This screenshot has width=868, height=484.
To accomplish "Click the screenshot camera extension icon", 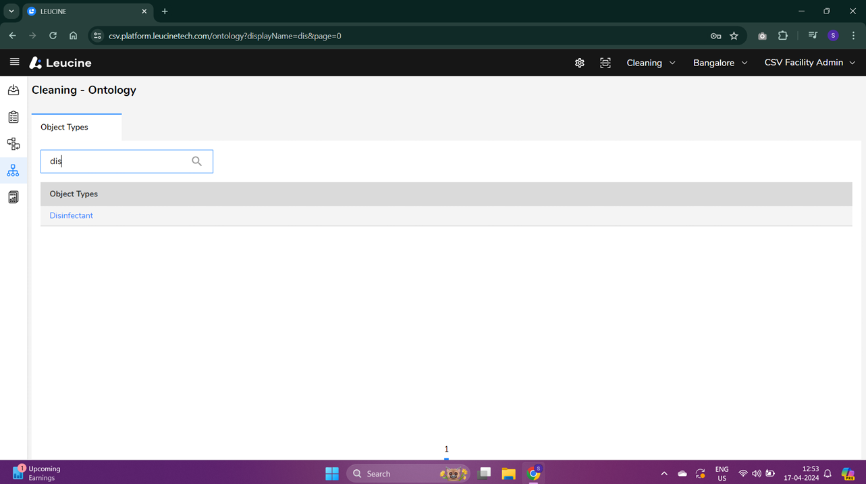I will tap(764, 36).
